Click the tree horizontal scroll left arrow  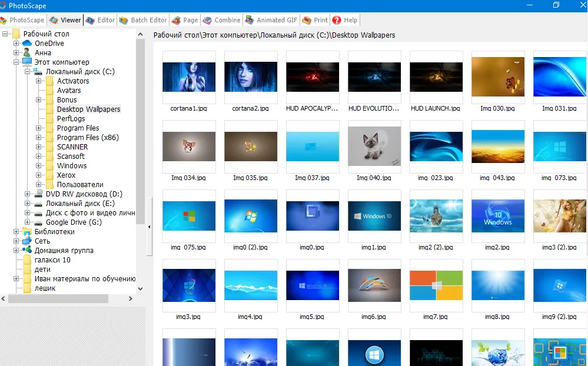(x=4, y=298)
